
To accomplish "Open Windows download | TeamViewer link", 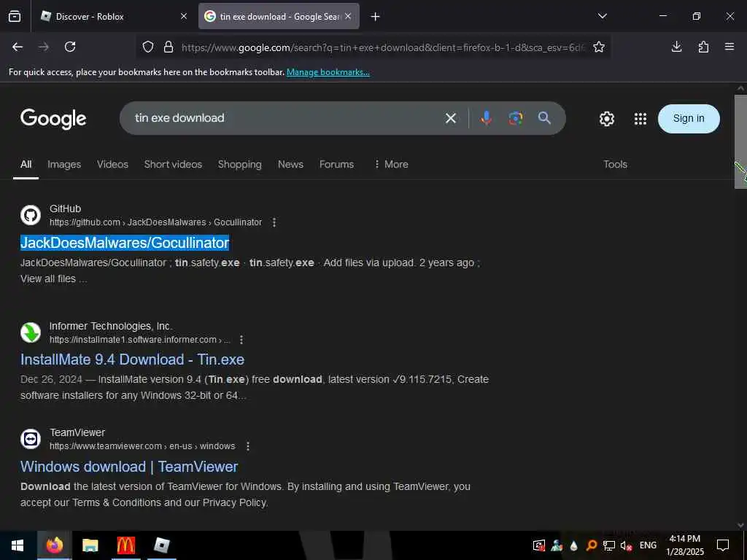I will tap(129, 467).
